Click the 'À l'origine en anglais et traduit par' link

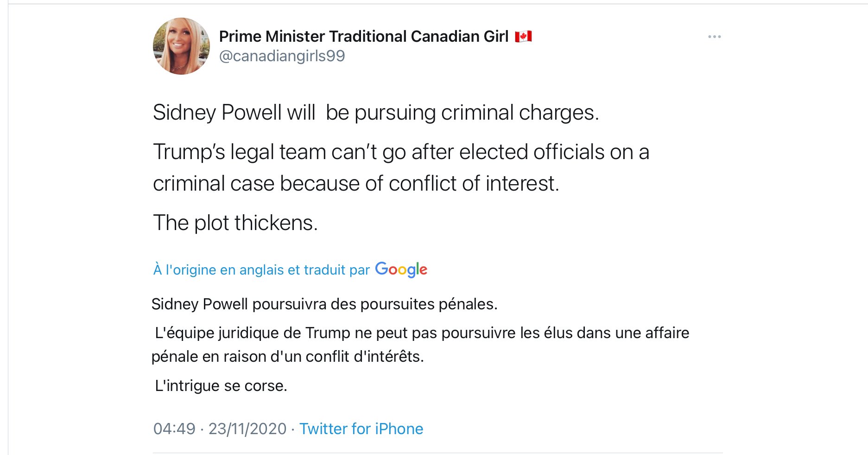(261, 270)
